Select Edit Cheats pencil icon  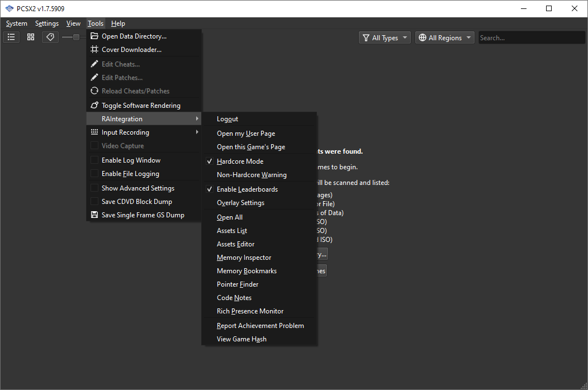point(93,64)
